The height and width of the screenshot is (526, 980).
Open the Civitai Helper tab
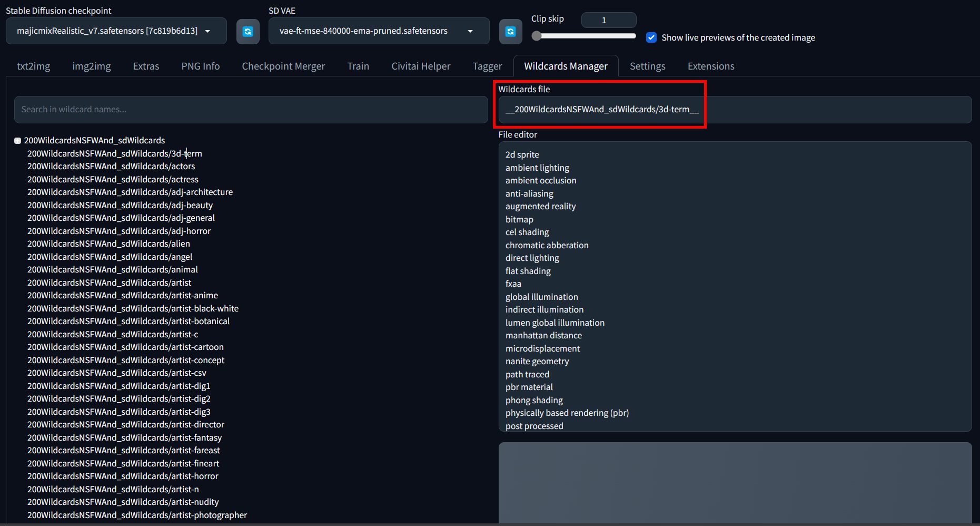[x=420, y=66]
